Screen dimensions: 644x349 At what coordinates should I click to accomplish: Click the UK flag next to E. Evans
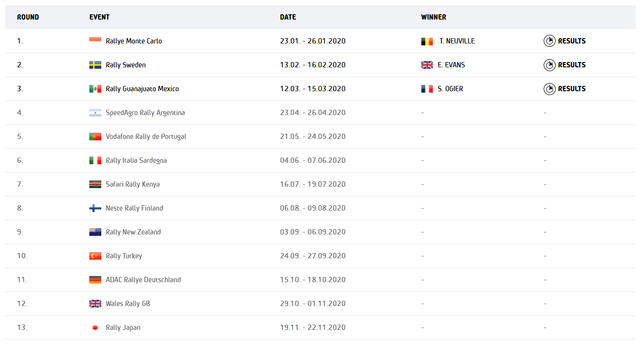pos(427,65)
